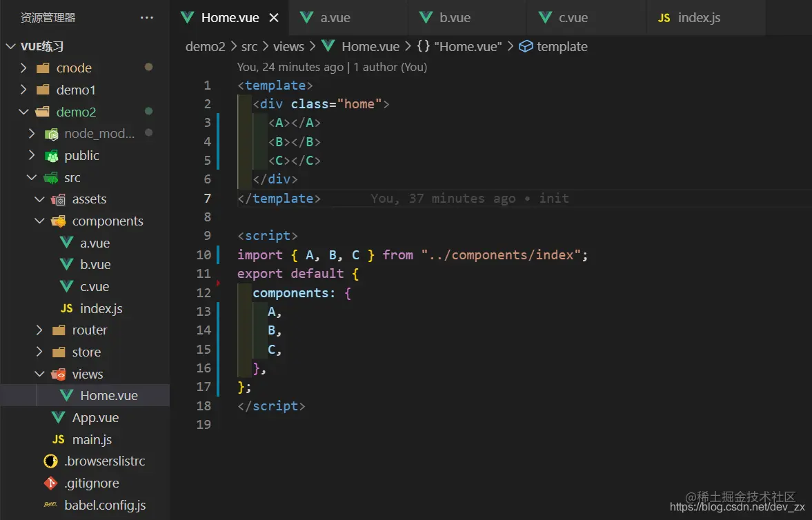This screenshot has width=812, height=520.
Task: Open the explorer panel more actions ellipsis
Action: (147, 18)
